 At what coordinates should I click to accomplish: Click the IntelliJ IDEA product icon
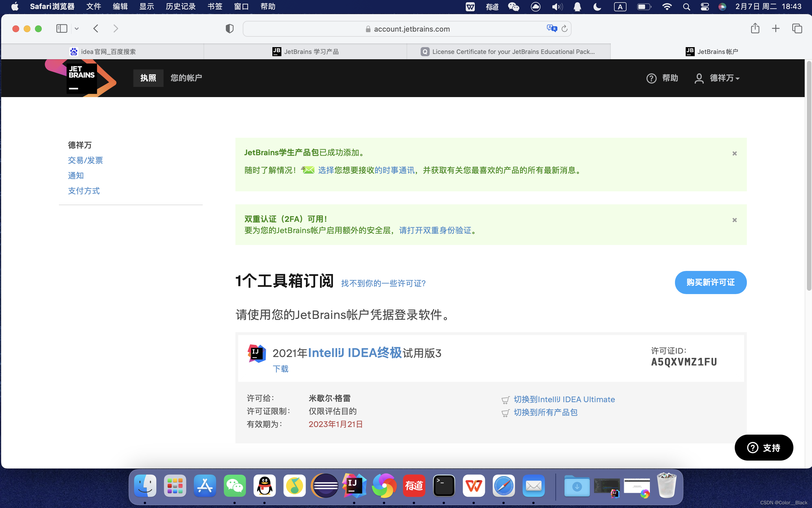[x=257, y=353]
